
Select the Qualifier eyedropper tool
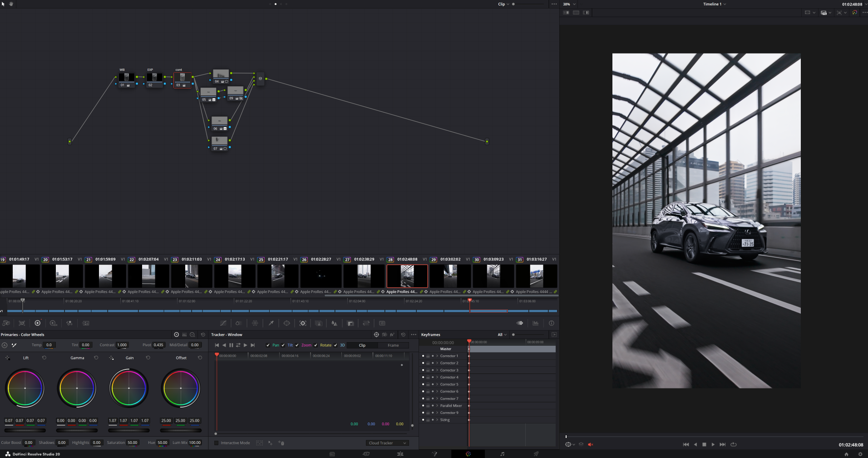tap(271, 323)
